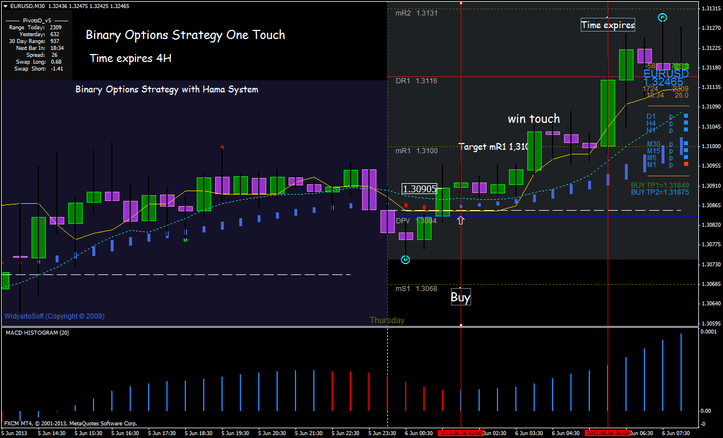Click the mR1 1.3100 pivot label
Viewport: 723px width, 438px height.
[416, 151]
